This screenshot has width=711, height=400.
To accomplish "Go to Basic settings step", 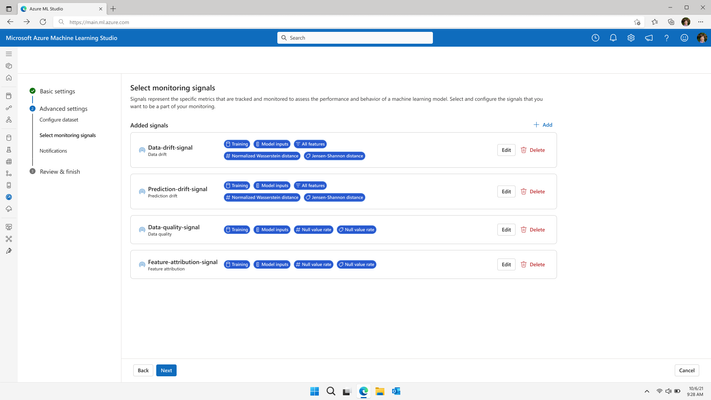I will [x=57, y=91].
